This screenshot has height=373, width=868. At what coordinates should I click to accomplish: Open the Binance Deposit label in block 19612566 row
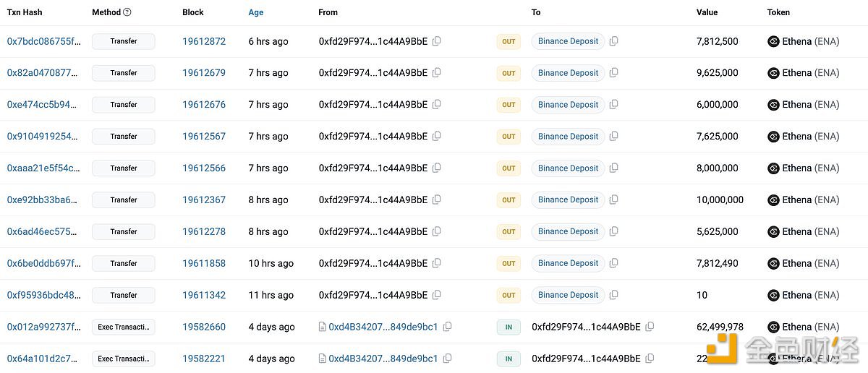[x=568, y=168]
